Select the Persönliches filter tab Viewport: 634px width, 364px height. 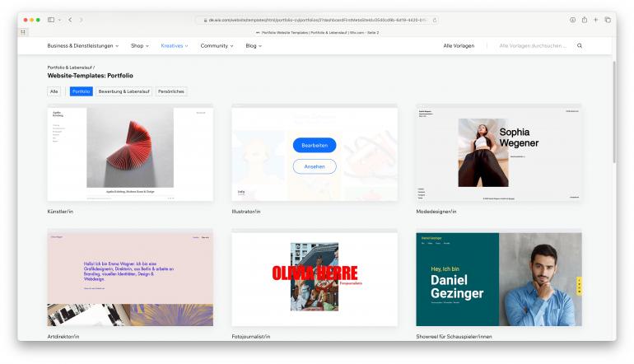pos(171,91)
